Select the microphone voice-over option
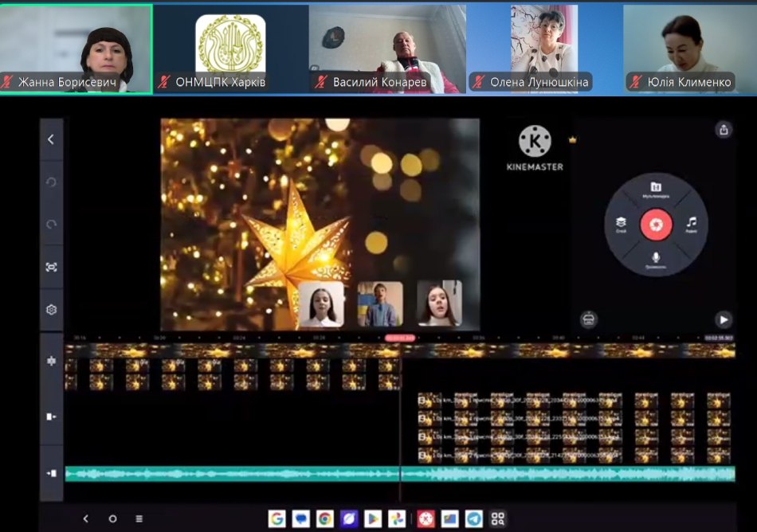The image size is (757, 532). [656, 260]
